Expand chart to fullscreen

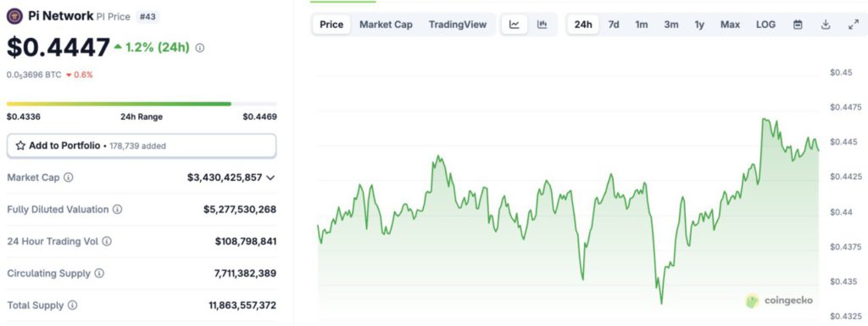853,25
